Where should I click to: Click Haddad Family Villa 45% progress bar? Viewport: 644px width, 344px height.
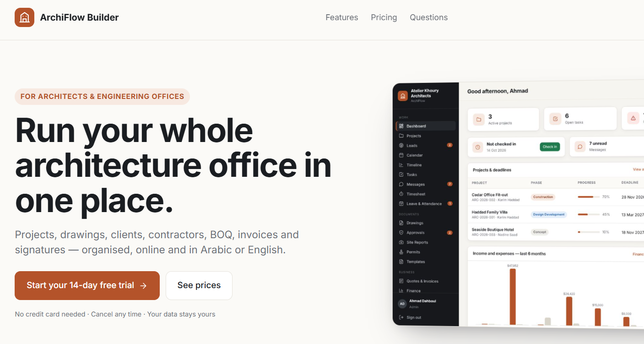tap(589, 214)
